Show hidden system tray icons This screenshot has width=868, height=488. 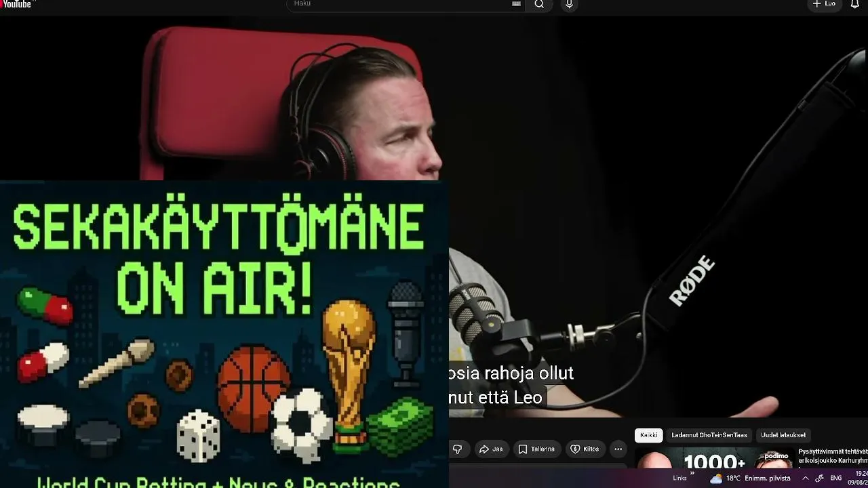[x=806, y=478]
